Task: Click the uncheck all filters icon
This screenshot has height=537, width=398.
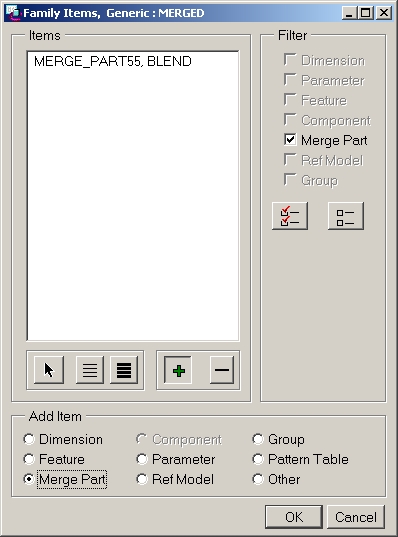Action: coord(346,216)
